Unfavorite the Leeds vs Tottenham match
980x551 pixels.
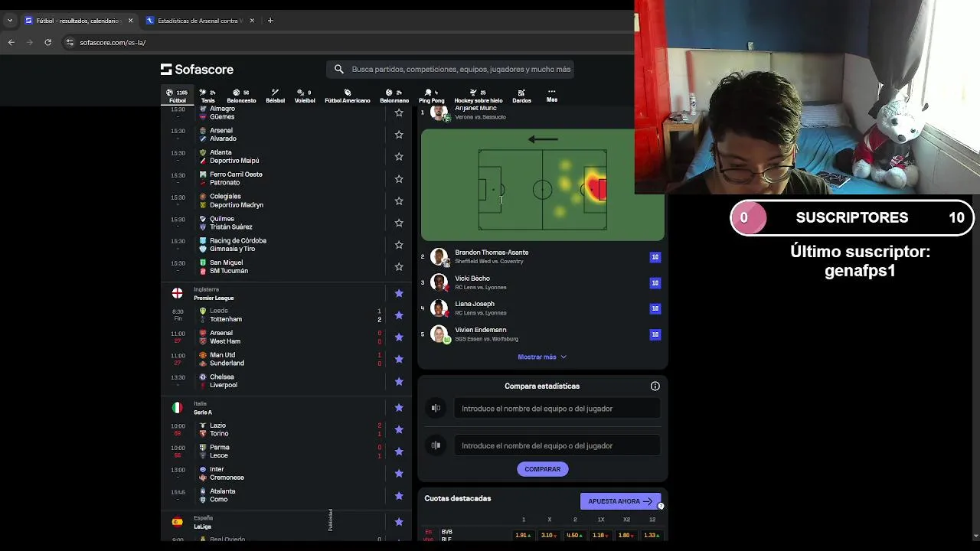click(x=399, y=315)
